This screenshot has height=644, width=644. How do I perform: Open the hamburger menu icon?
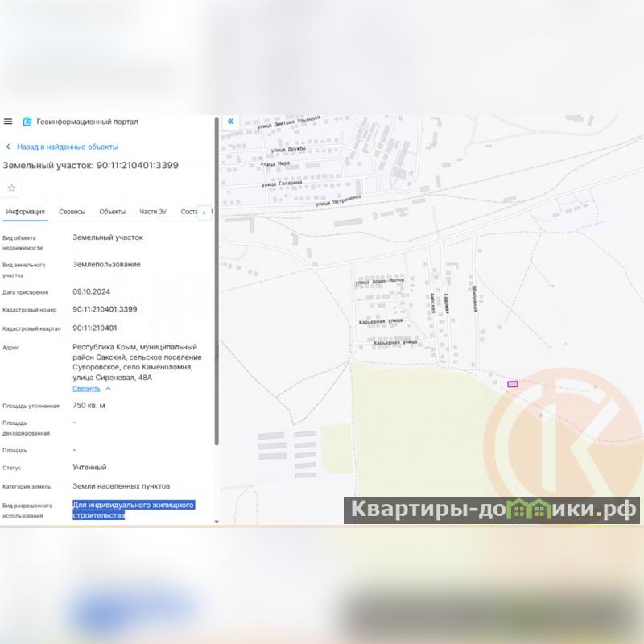8,122
